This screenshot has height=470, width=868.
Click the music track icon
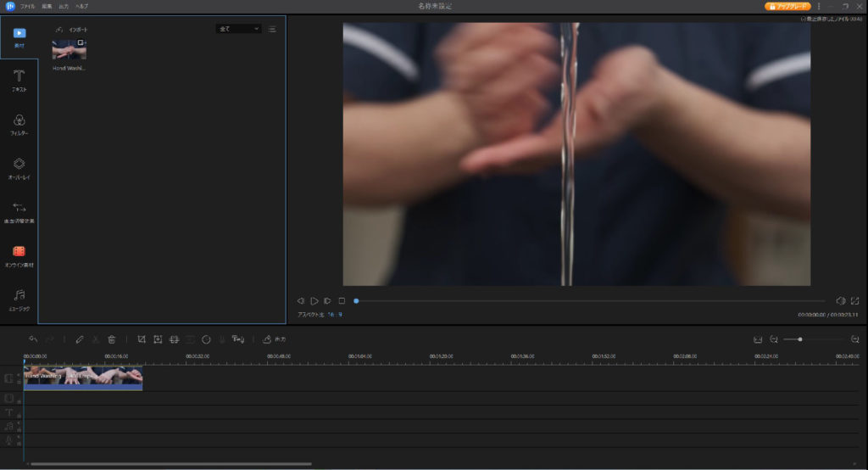pyautogui.click(x=8, y=426)
